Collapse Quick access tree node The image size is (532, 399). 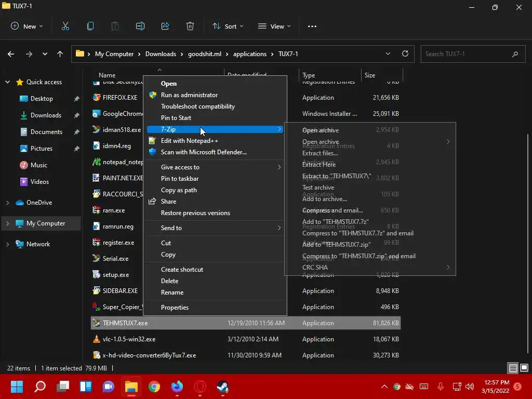click(x=7, y=82)
